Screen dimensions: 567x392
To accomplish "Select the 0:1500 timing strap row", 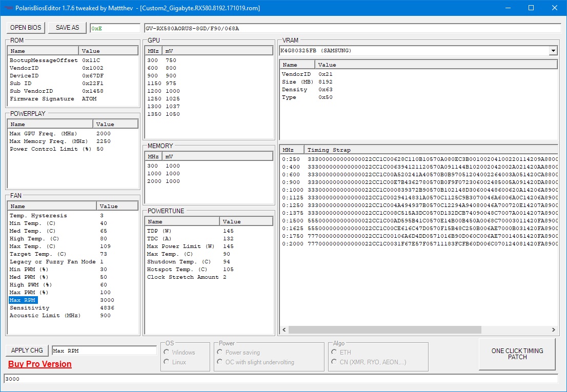I will (x=419, y=221).
